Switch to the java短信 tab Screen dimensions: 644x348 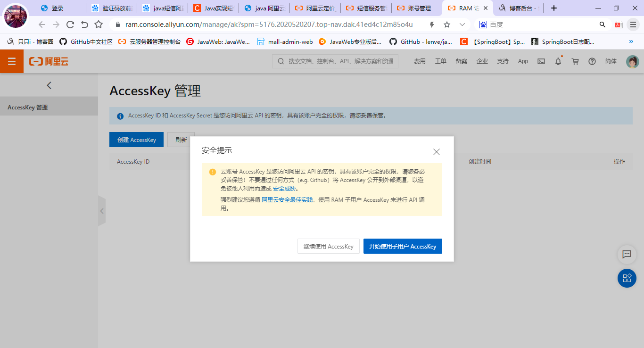(163, 8)
